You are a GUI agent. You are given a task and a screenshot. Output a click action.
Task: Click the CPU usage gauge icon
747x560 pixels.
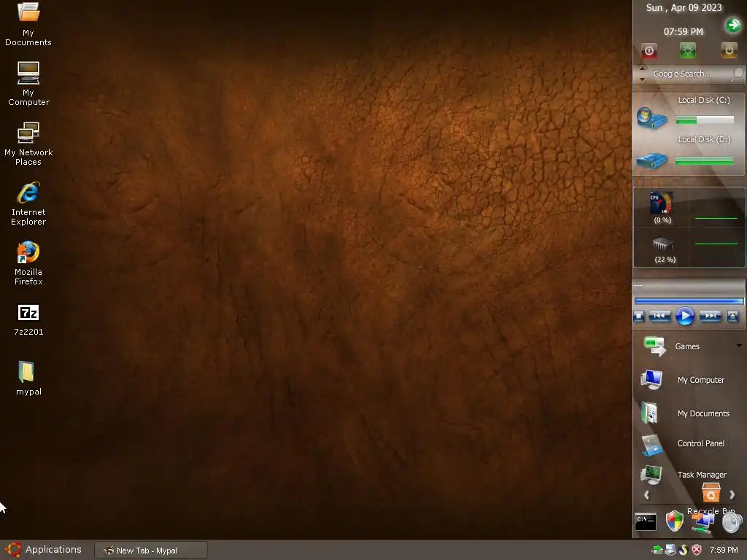coord(661,203)
